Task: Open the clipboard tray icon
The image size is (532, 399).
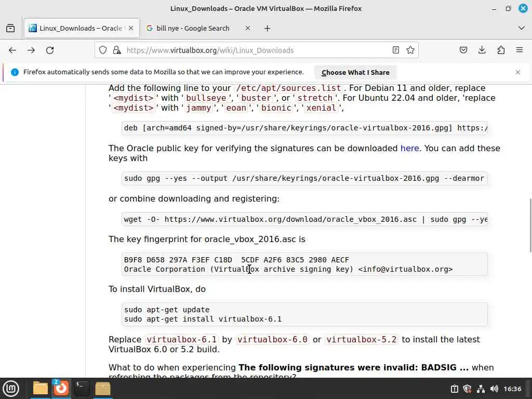Action: (454, 389)
